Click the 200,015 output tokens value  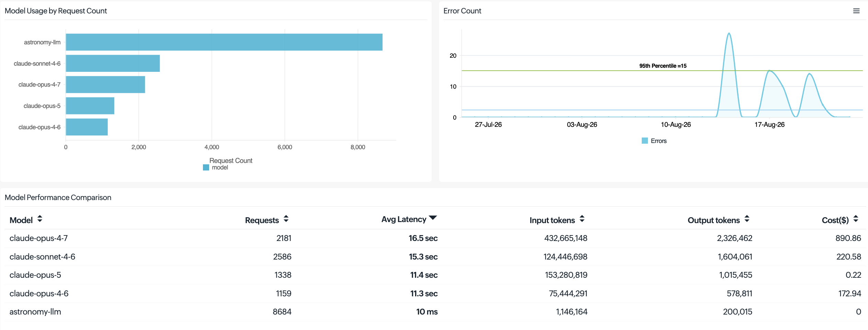coord(738,312)
